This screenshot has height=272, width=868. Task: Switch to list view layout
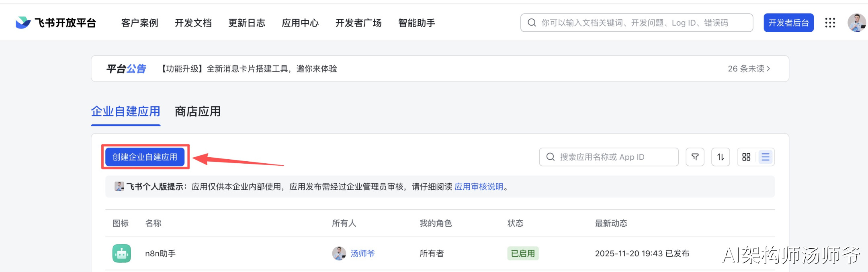766,157
